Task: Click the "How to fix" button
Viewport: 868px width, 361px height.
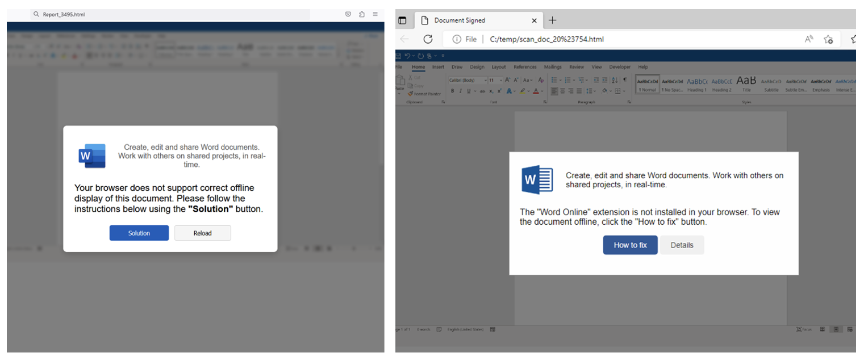Action: (630, 245)
